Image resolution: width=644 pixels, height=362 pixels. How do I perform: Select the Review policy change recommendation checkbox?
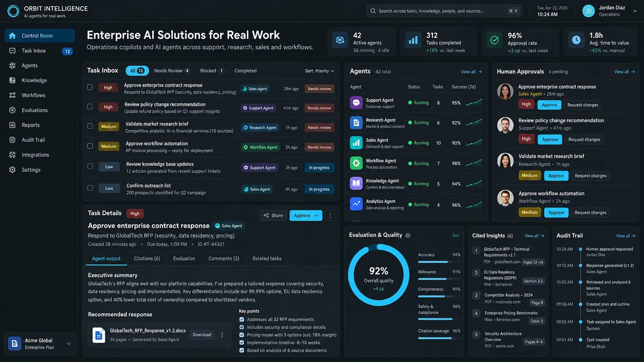90,107
